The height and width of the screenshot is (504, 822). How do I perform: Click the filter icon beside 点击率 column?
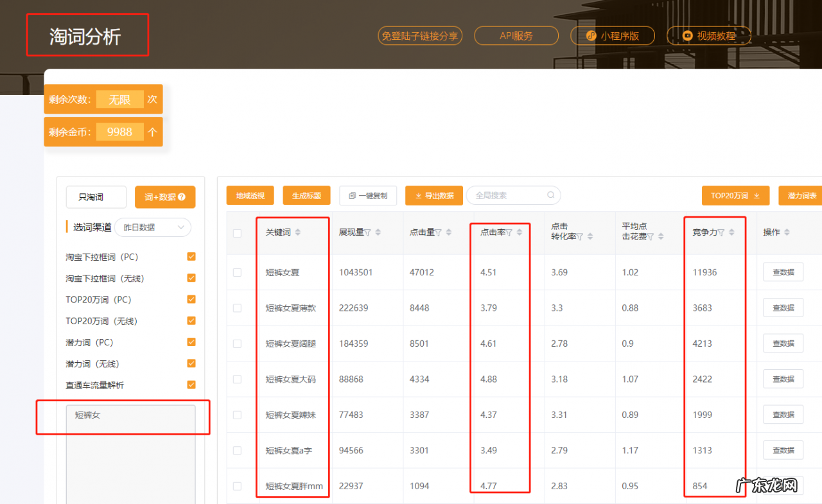(509, 232)
